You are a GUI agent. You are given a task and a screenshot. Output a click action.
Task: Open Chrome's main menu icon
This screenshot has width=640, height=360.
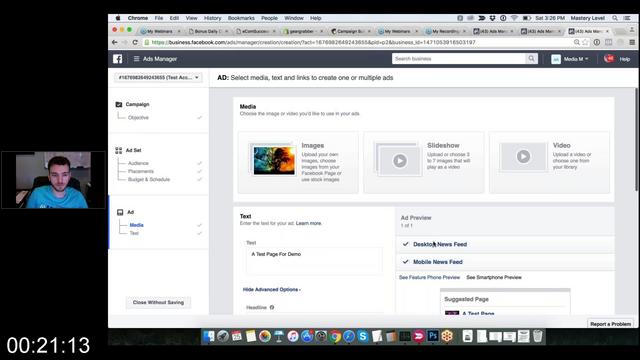tap(632, 42)
